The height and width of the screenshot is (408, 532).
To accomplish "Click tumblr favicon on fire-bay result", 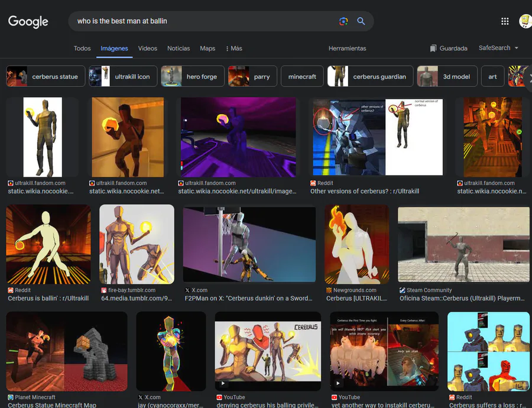I will [x=104, y=290].
